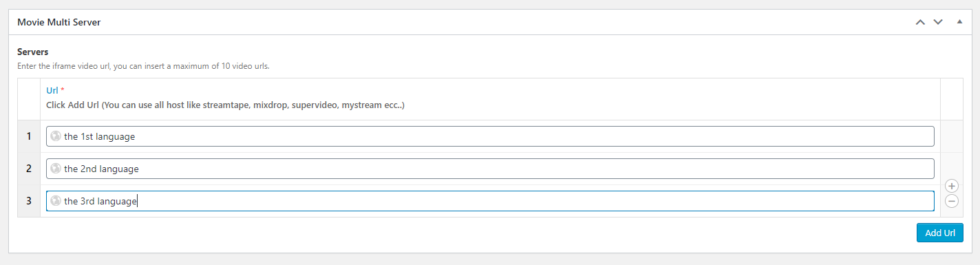Move Movie Multi Server panel down
This screenshot has width=980, height=265.
[938, 22]
